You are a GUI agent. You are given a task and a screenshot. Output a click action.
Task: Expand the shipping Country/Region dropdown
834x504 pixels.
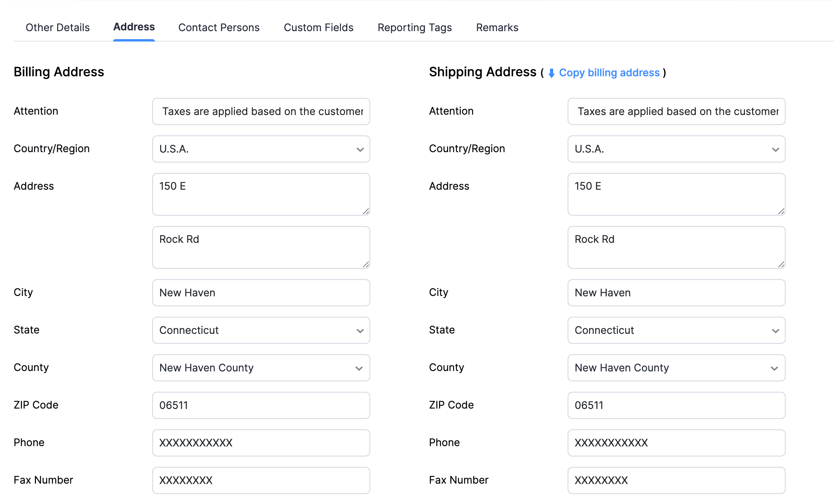coord(676,149)
